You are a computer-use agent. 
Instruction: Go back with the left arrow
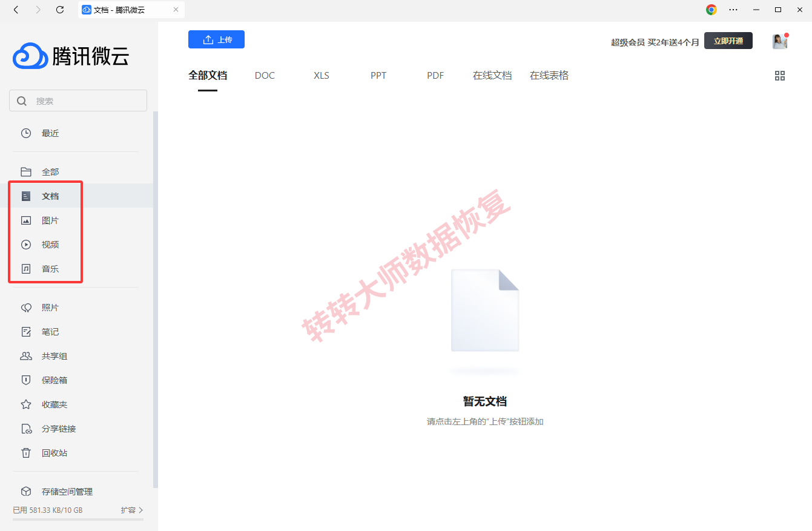pyautogui.click(x=16, y=10)
